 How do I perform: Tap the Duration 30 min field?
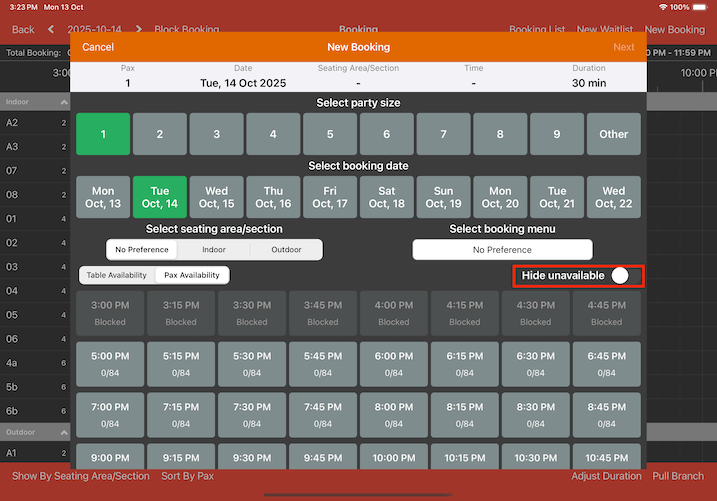[x=589, y=77]
